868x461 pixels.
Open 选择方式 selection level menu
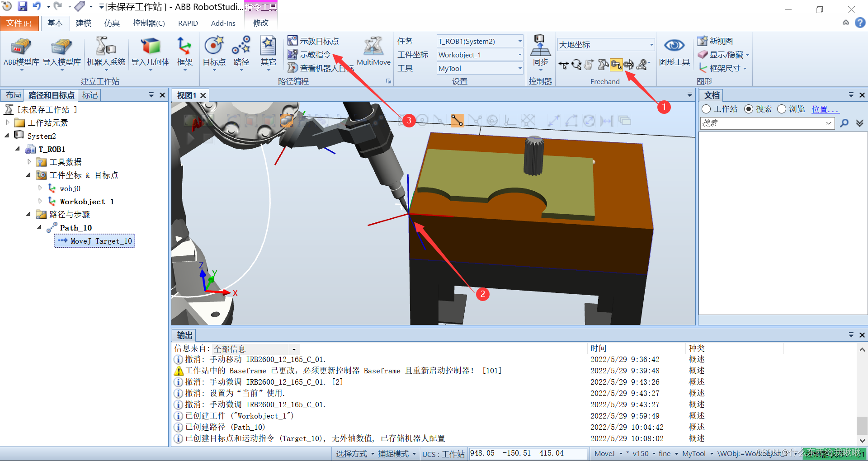[x=355, y=454]
